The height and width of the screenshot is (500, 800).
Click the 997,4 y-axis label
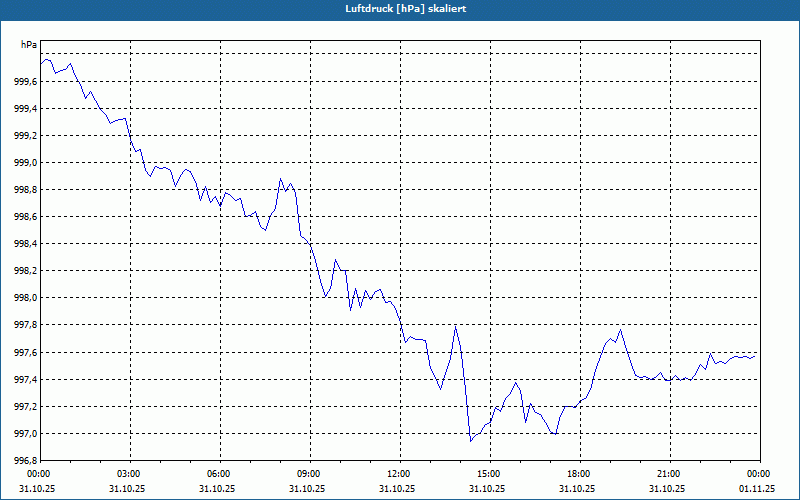point(26,380)
